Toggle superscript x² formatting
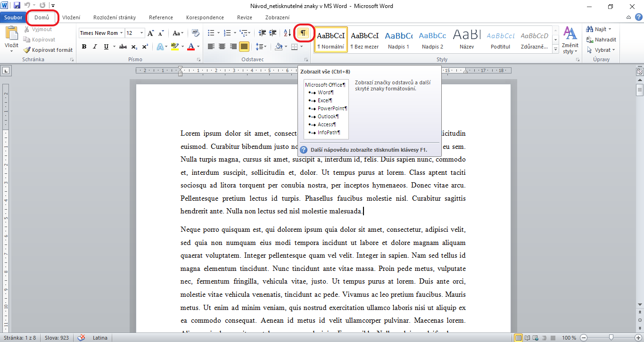The image size is (644, 342). [x=145, y=47]
